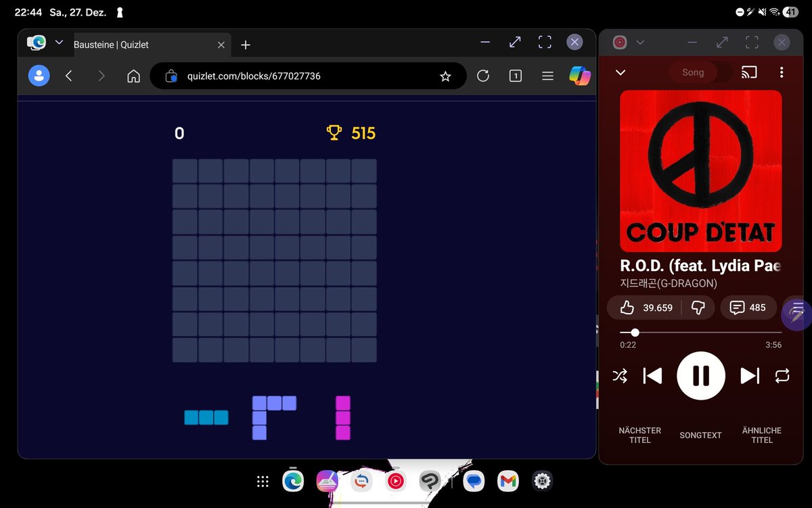Viewport: 812px width, 508px height.
Task: Pause the current song
Action: click(x=701, y=376)
